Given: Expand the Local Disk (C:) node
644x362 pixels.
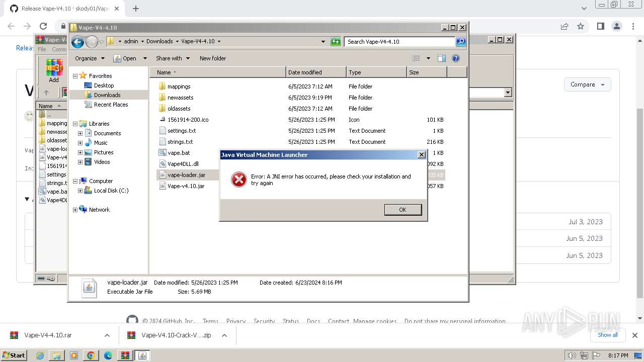Looking at the screenshot, I should tap(80, 191).
